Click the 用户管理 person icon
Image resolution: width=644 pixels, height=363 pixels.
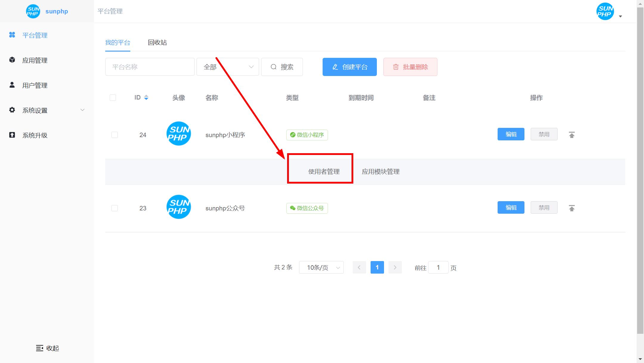(12, 85)
